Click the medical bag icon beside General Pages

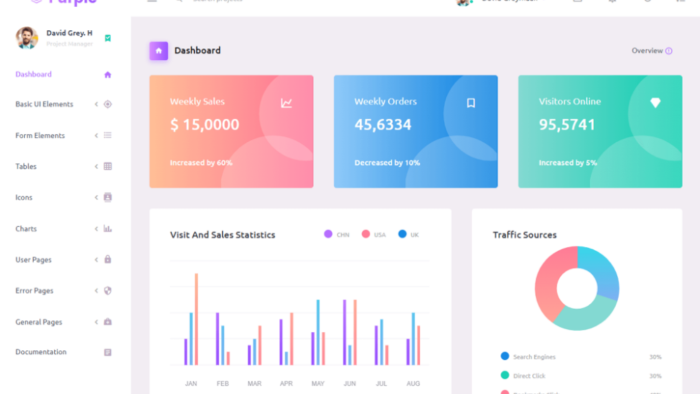tap(108, 322)
